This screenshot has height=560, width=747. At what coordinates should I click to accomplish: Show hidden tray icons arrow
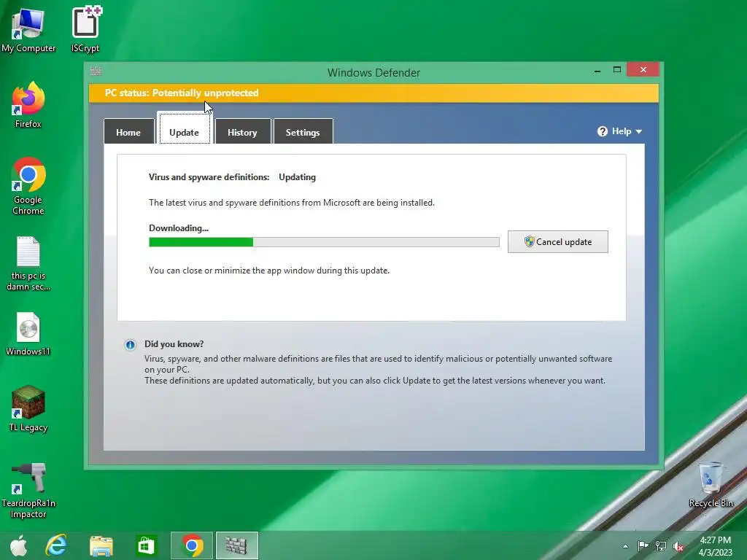(625, 546)
